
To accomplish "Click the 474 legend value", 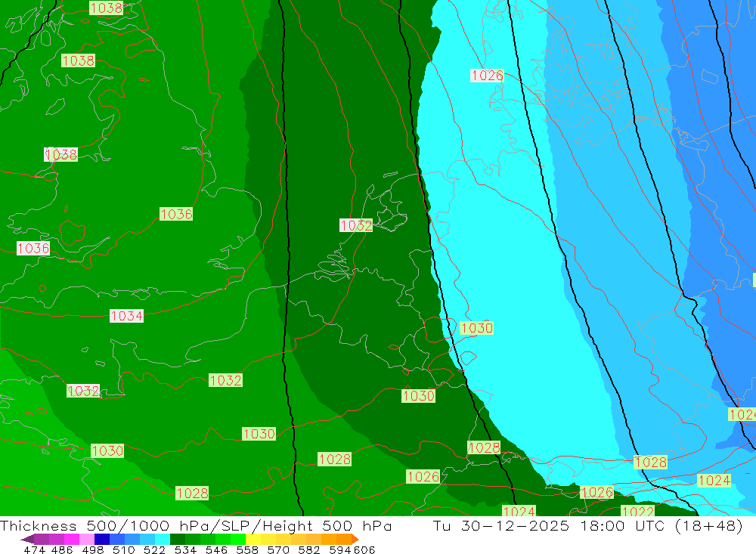I will tap(35, 549).
